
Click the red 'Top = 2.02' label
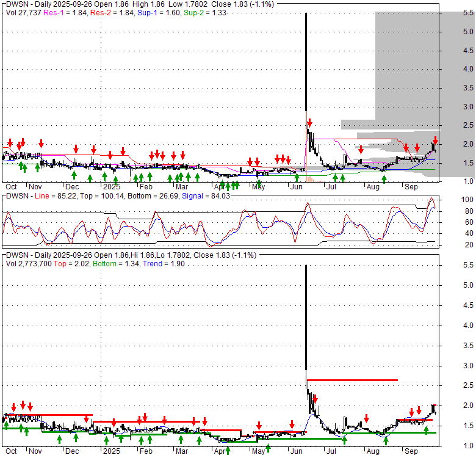pyautogui.click(x=71, y=264)
